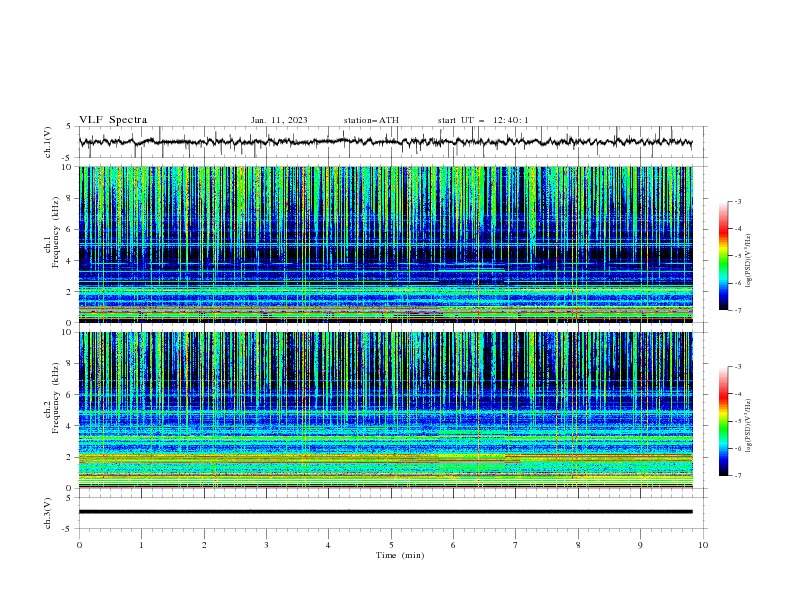This screenshot has height=612, width=792.
Task: Click the "ch.3(V)" axis label
Action: (48, 513)
